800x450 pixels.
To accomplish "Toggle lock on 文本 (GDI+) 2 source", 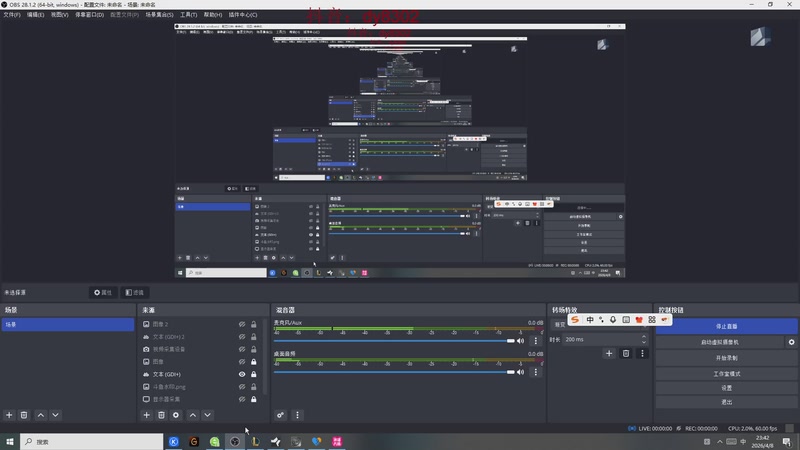I will (x=254, y=337).
